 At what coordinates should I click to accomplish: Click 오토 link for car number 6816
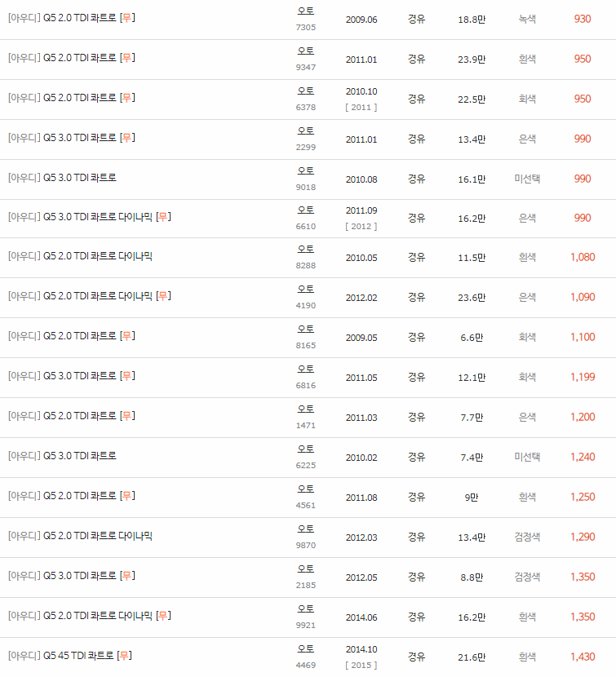pos(305,370)
